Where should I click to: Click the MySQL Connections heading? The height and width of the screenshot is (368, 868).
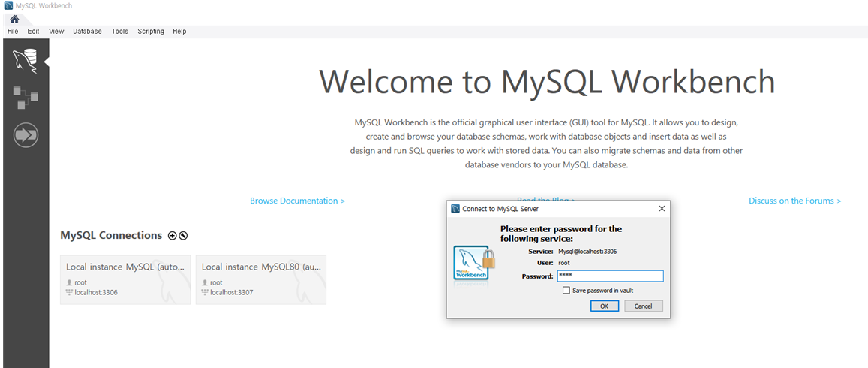[x=111, y=236]
